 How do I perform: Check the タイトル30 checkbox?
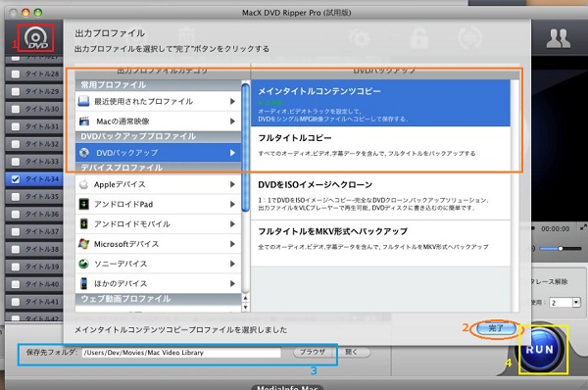point(16,109)
